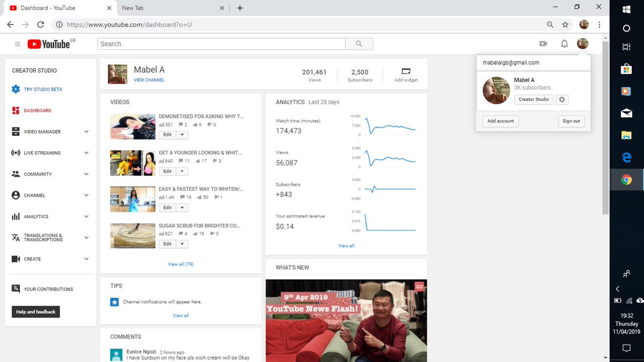This screenshot has height=362, width=644.
Task: Click the Eunice Ngozi commenter name
Action: click(142, 352)
